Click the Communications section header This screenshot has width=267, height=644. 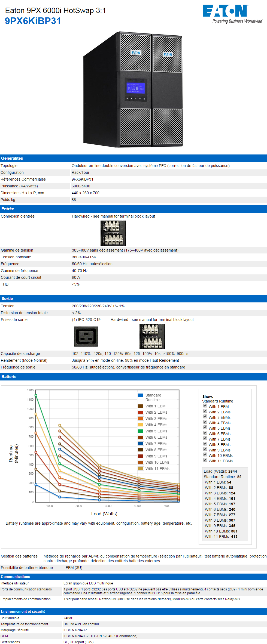click(x=133, y=577)
